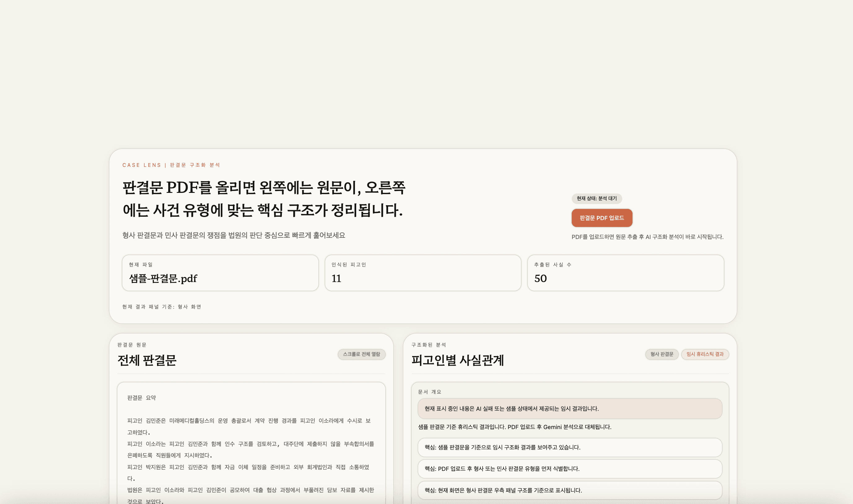
Task: Click the 구조화된 분석 panel label
Action: click(x=429, y=345)
